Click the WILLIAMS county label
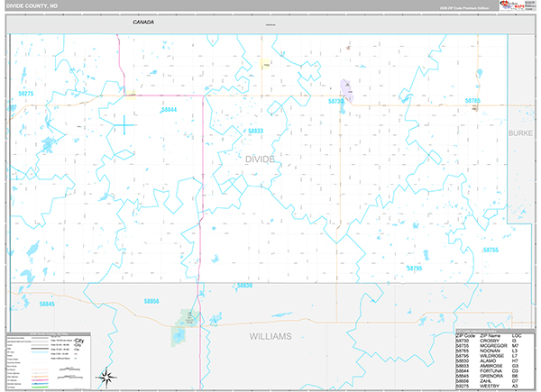 pos(270,336)
